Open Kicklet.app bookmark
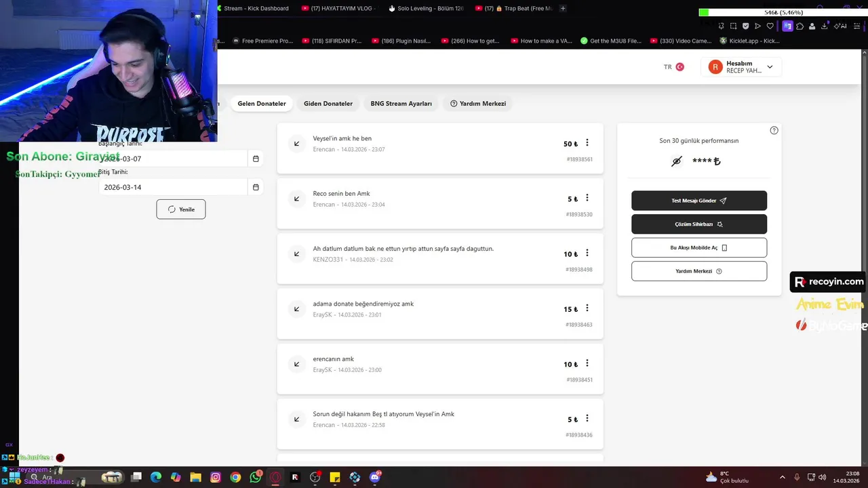 [749, 41]
